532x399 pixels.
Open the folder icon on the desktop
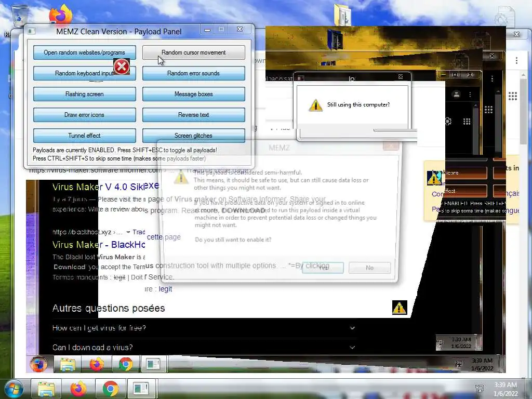tap(343, 14)
